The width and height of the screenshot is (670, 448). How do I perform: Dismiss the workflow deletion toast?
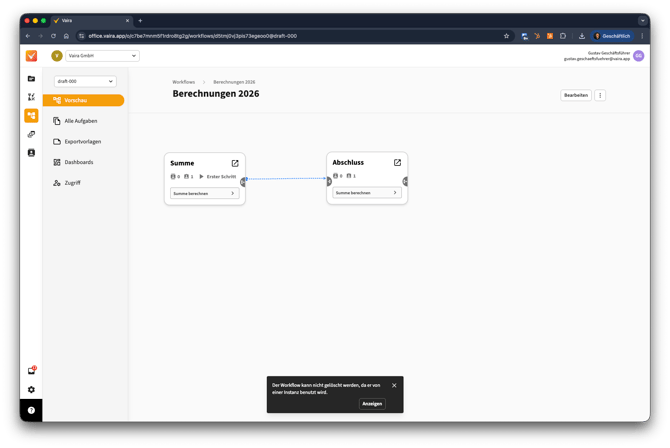394,385
